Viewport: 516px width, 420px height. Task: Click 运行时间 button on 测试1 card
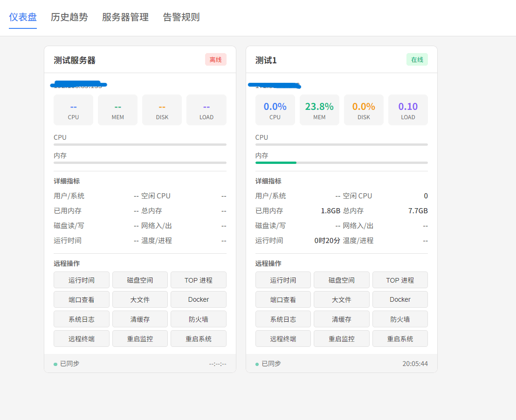[283, 280]
